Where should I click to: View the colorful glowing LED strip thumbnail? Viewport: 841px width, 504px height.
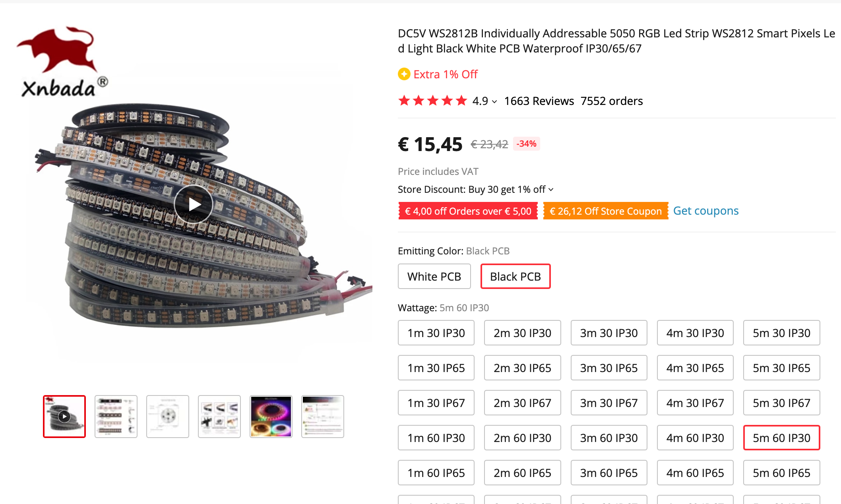point(271,417)
